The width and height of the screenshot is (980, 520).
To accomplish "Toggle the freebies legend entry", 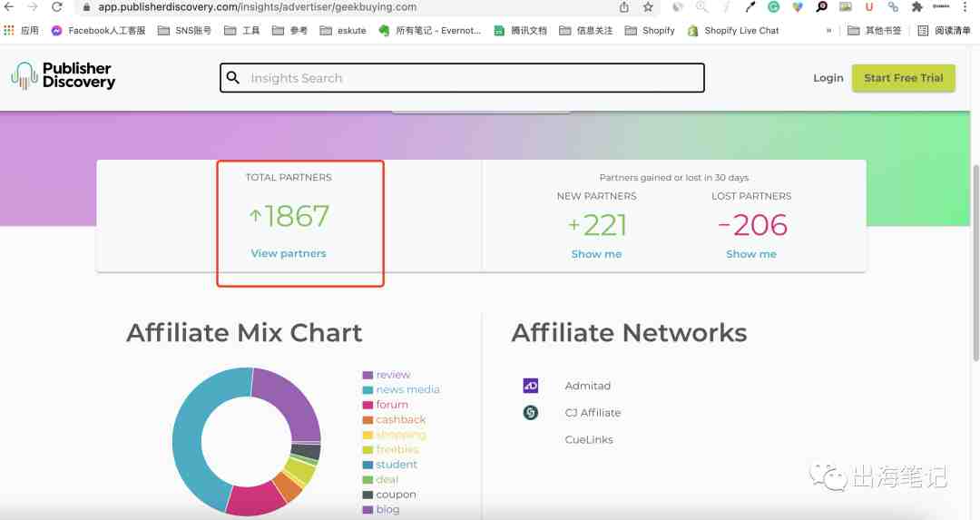I will [x=390, y=449].
